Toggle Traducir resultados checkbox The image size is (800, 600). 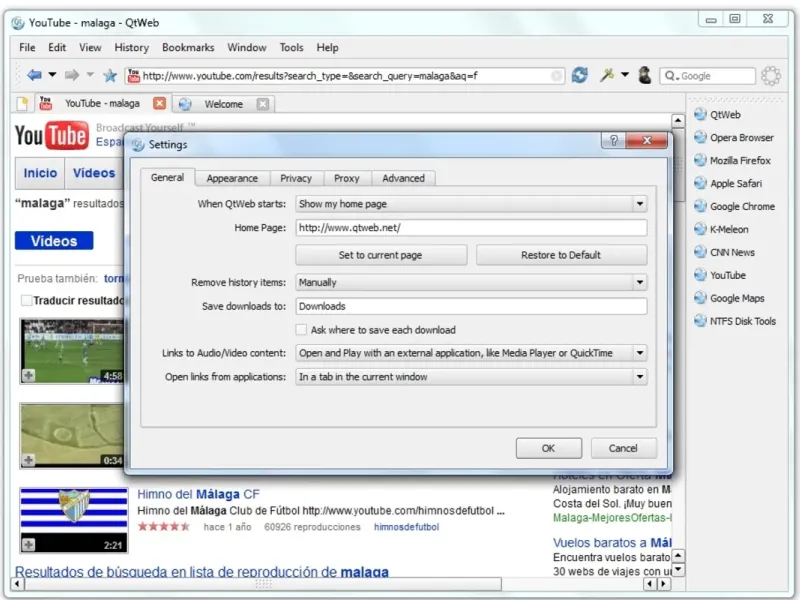click(x=27, y=301)
